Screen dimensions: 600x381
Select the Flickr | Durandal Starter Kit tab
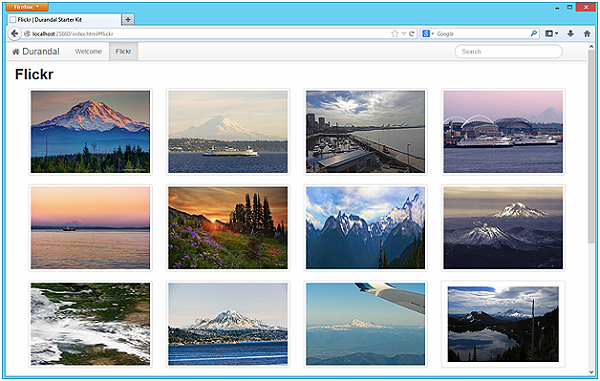click(x=64, y=20)
